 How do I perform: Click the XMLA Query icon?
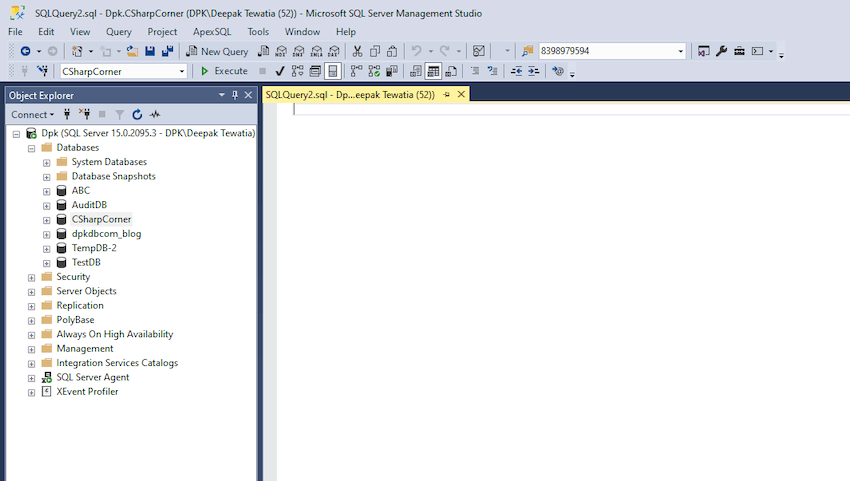[x=317, y=51]
